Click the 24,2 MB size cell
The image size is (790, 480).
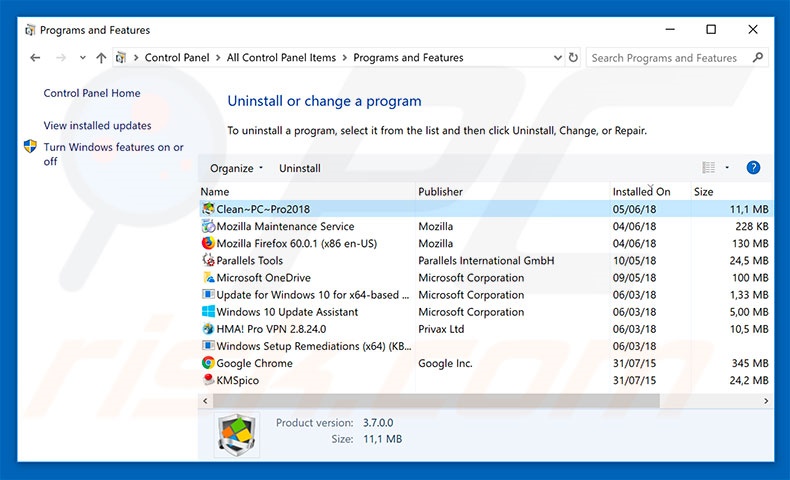[x=749, y=380]
